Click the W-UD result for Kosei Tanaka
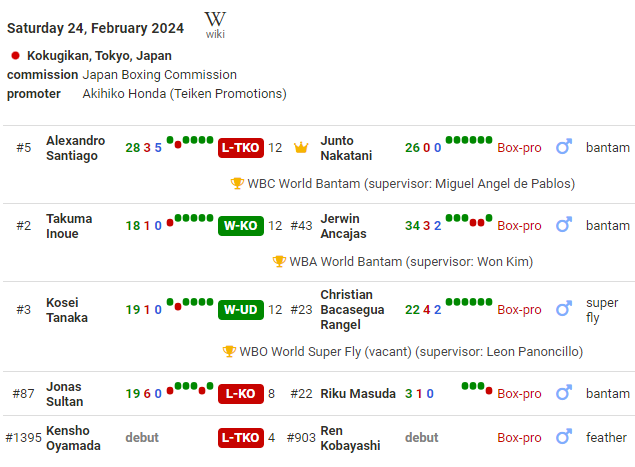The height and width of the screenshot is (467, 635). 240,310
